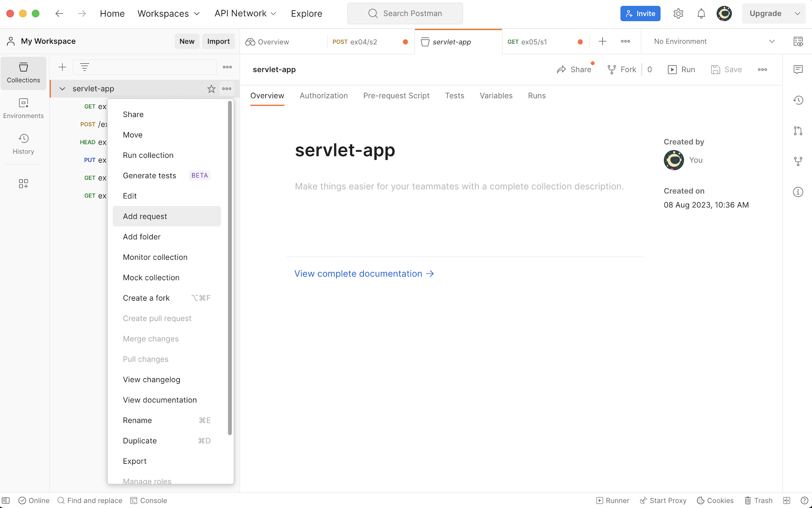
Task: Choose Add request from the context menu
Action: 167,216
